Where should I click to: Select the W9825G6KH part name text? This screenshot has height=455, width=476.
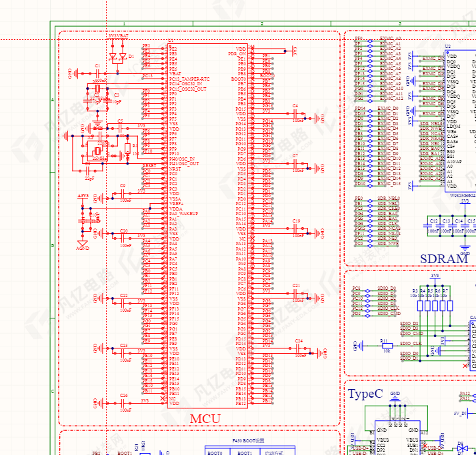click(463, 196)
